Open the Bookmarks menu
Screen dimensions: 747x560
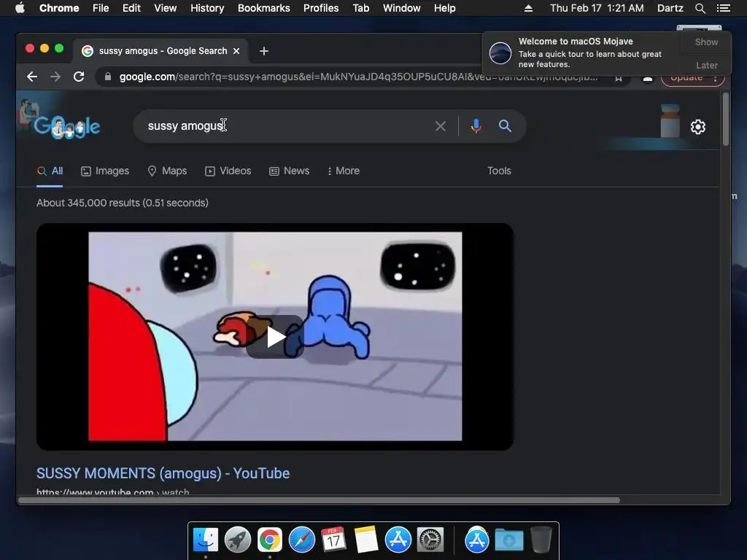pos(264,8)
